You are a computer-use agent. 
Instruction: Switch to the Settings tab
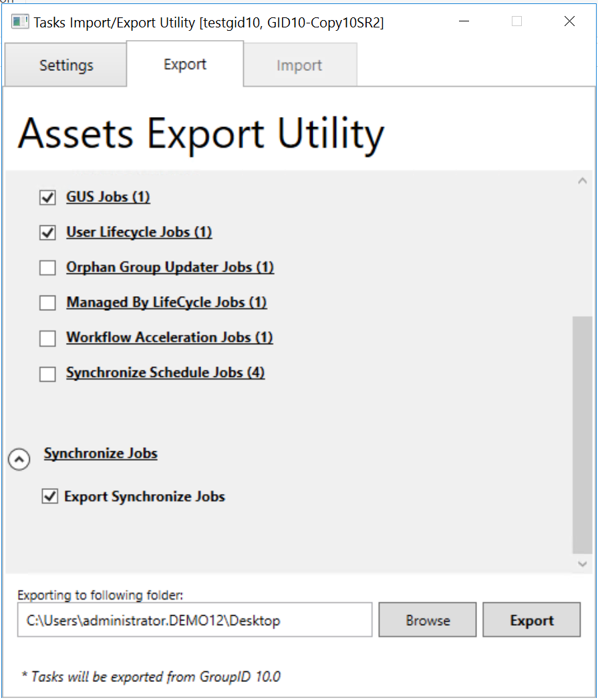coord(65,65)
